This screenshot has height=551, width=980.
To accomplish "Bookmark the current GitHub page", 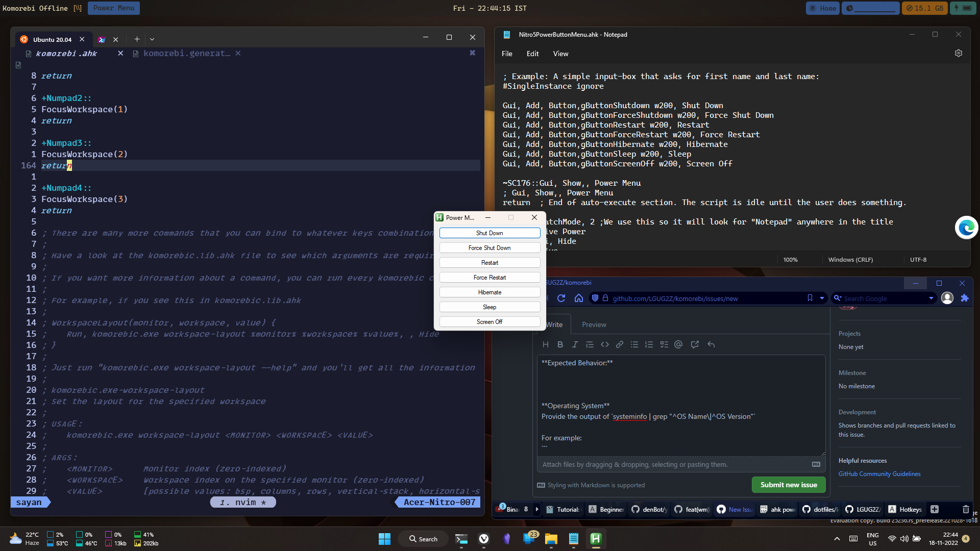I will coord(810,298).
